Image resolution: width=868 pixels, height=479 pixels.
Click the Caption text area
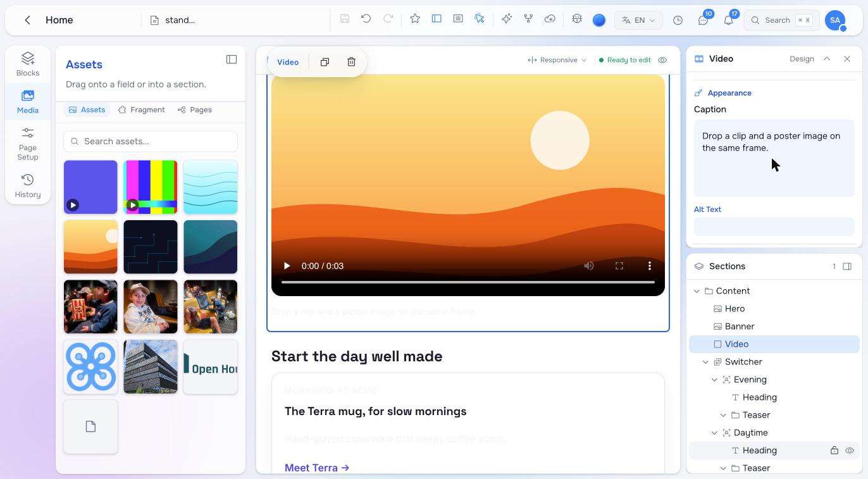pos(774,158)
